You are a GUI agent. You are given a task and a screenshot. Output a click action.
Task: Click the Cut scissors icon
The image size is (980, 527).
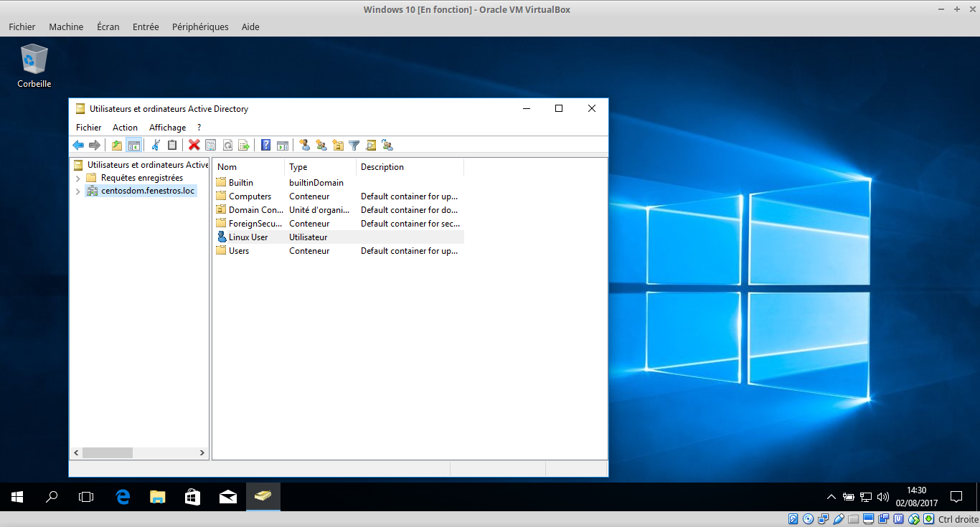[x=155, y=145]
